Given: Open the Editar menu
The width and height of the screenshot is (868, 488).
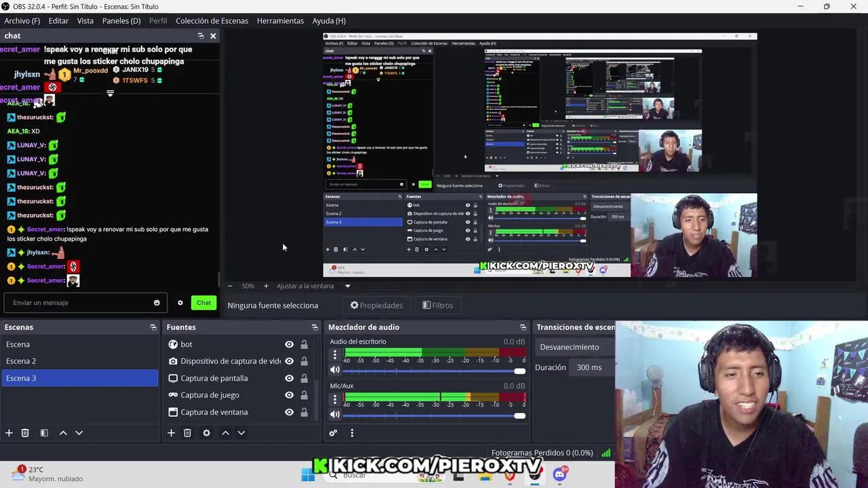Looking at the screenshot, I should pyautogui.click(x=58, y=21).
